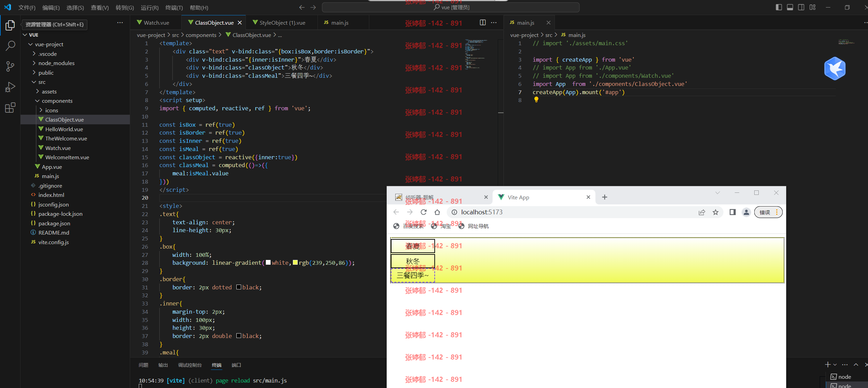Expand the public folder
Viewport: 868px width, 388px height.
pos(34,73)
